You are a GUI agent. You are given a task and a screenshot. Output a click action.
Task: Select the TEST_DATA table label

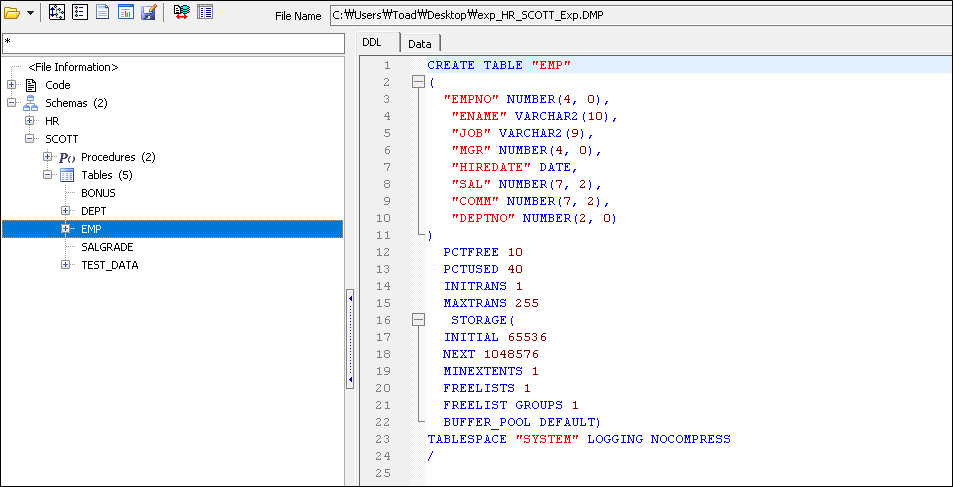point(109,265)
